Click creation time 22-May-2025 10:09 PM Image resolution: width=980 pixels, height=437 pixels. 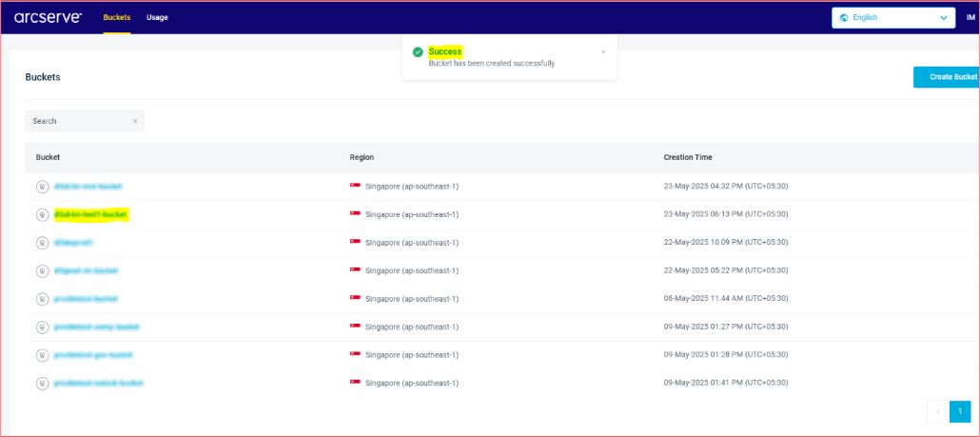[x=726, y=242]
